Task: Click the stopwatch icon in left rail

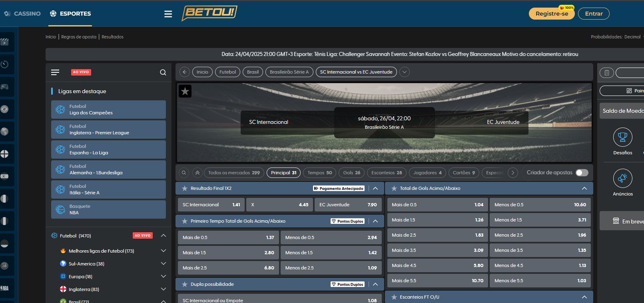Action: pyautogui.click(x=4, y=64)
